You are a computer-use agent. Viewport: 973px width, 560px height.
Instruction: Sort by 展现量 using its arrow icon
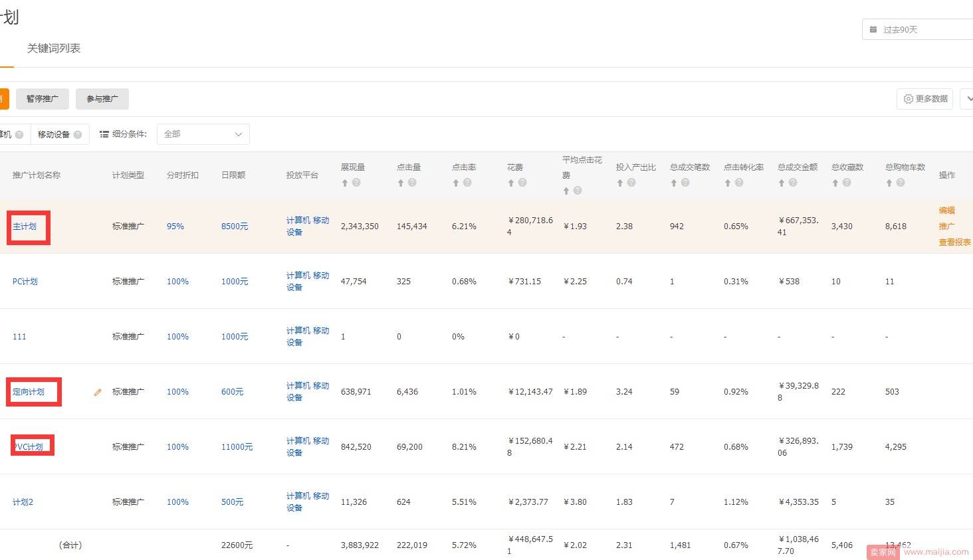(345, 183)
